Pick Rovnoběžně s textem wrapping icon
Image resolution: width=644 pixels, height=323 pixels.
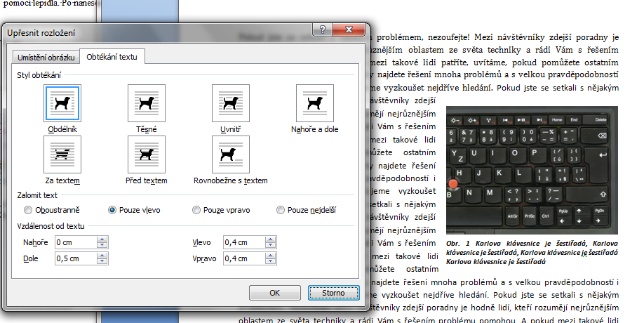click(x=231, y=154)
